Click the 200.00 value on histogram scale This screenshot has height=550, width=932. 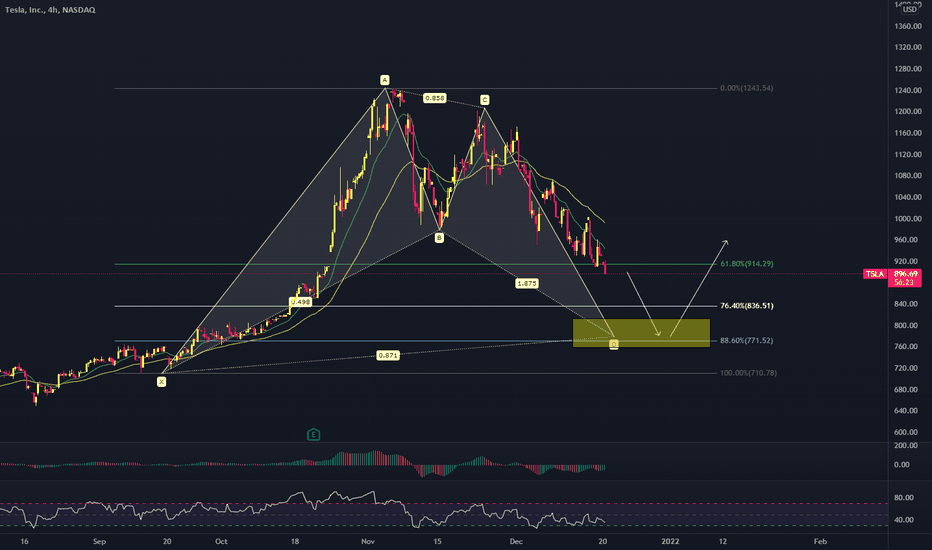click(x=908, y=445)
